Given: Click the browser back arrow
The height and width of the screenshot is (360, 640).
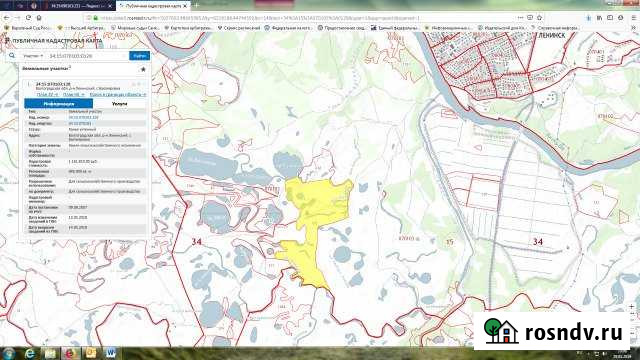Looking at the screenshot, I should 7,18.
